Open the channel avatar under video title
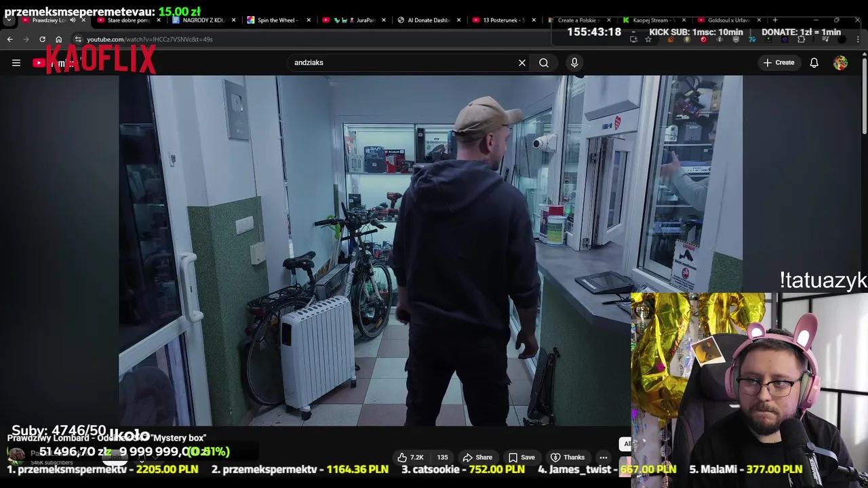Image resolution: width=868 pixels, height=488 pixels. point(16,456)
